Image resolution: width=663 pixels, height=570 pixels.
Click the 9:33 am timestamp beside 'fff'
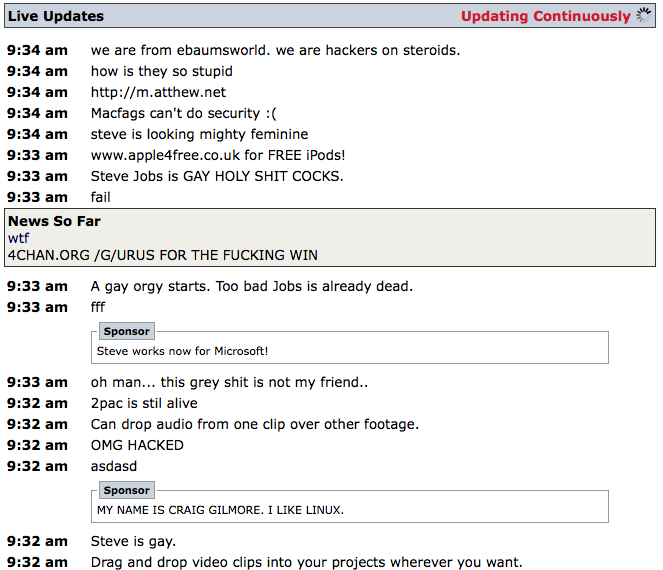(x=37, y=307)
